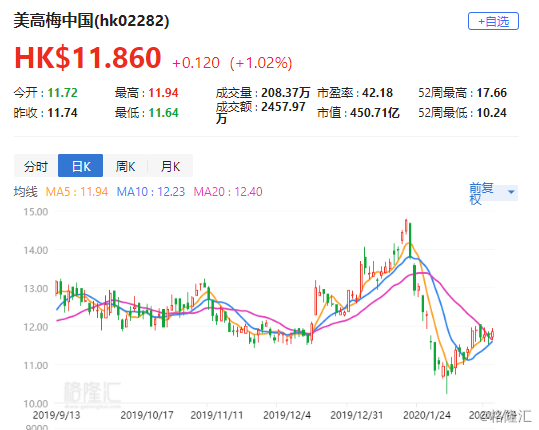
Task: Click the 2019/11/11 date axis label
Action: (x=217, y=415)
